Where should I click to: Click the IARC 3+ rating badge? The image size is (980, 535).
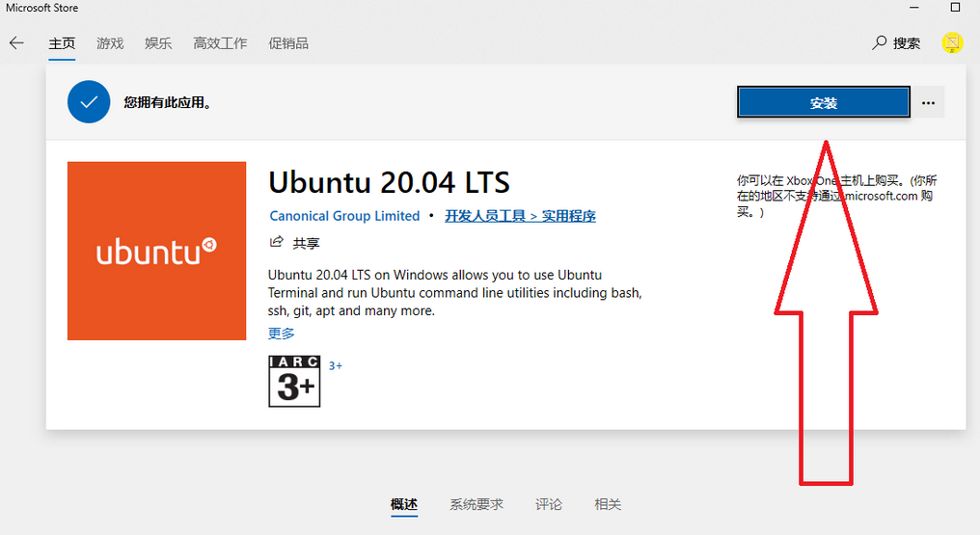point(294,382)
